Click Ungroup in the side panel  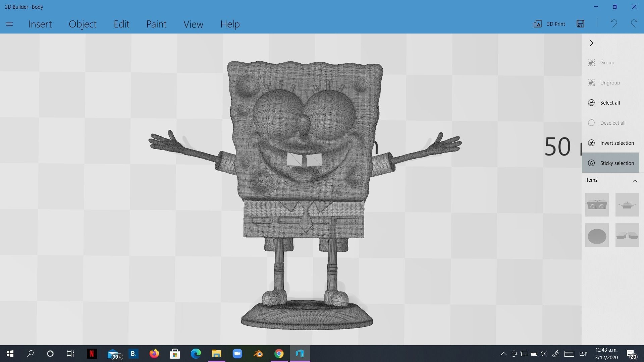click(x=610, y=83)
